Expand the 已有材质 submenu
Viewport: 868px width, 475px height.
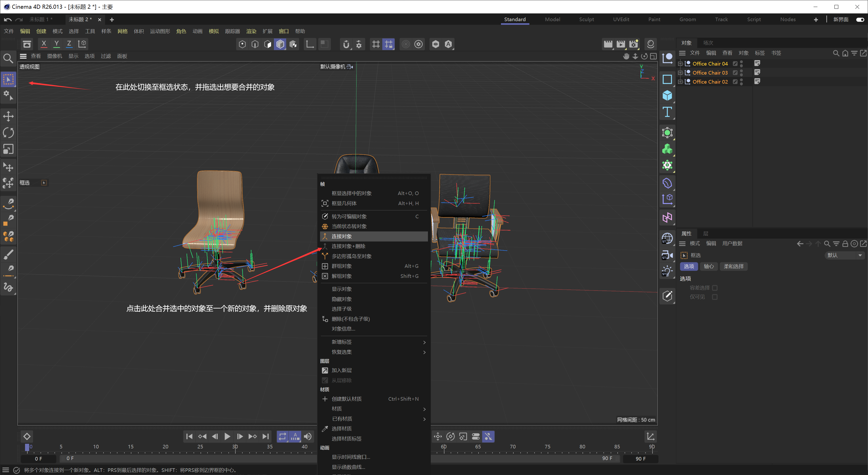pyautogui.click(x=373, y=419)
